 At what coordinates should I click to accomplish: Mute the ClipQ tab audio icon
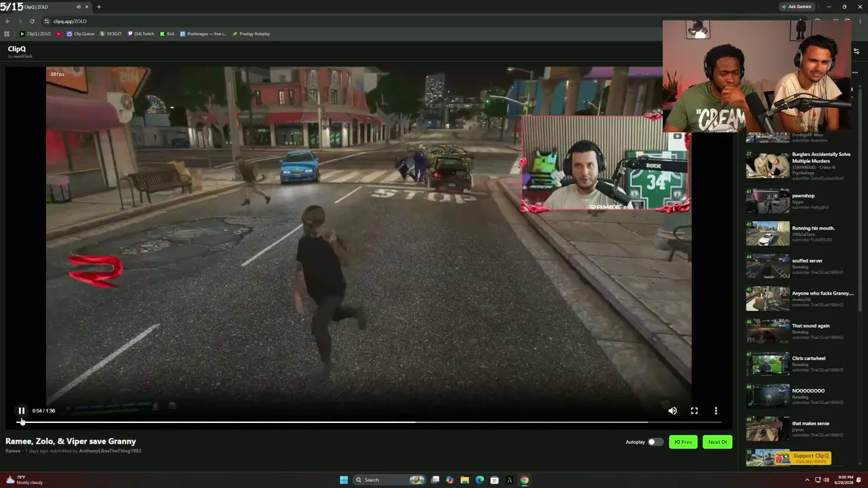(x=79, y=7)
